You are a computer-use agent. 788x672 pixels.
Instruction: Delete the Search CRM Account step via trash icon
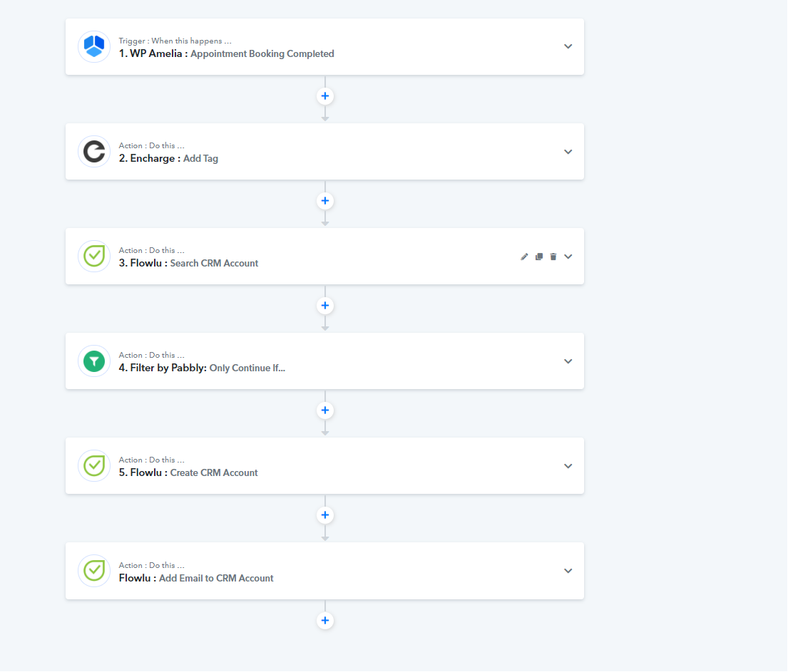pos(553,257)
